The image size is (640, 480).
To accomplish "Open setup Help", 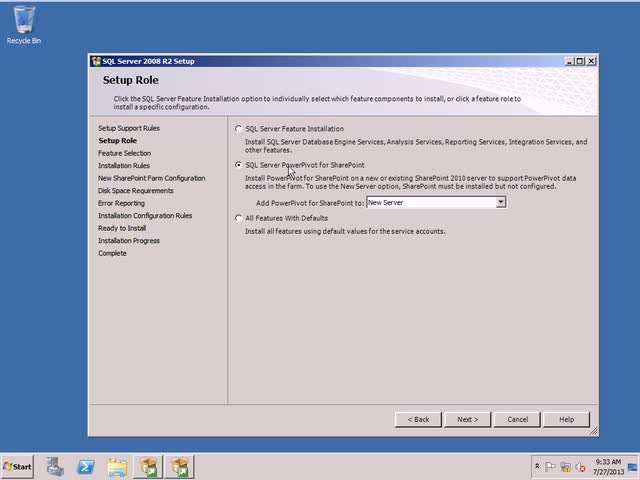I will pyautogui.click(x=567, y=420).
